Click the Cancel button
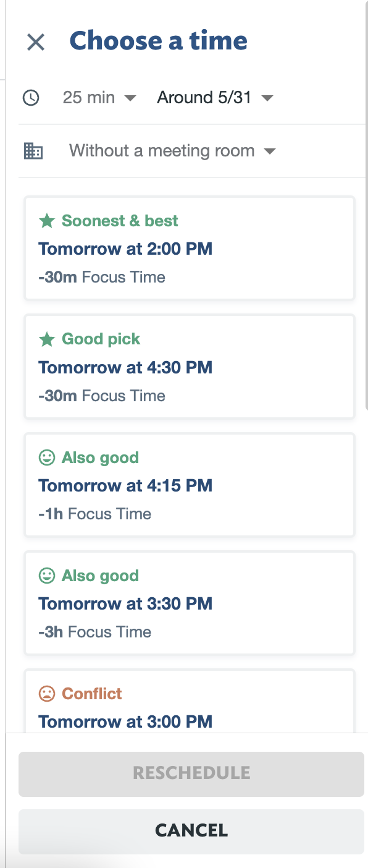This screenshot has width=368, height=868. point(191,832)
